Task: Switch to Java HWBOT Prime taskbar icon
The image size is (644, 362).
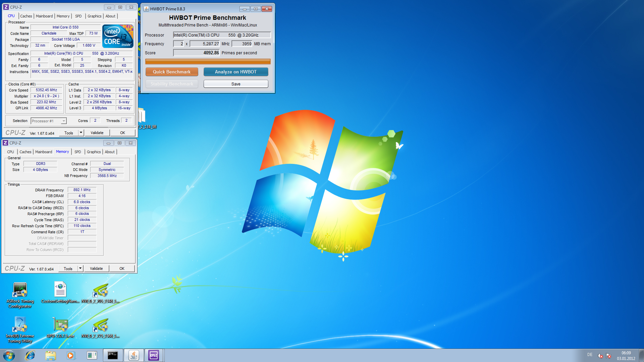Action: (133, 355)
